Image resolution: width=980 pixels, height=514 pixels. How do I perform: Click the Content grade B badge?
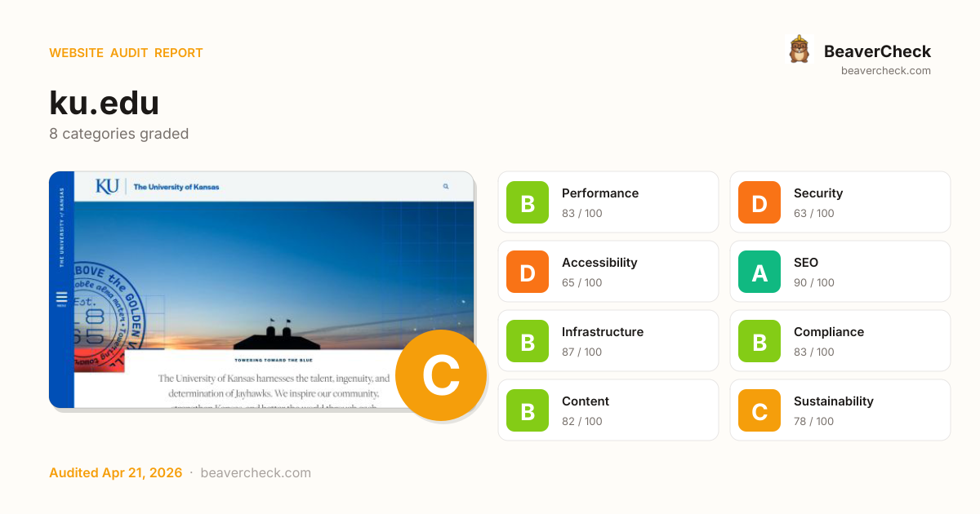528,410
